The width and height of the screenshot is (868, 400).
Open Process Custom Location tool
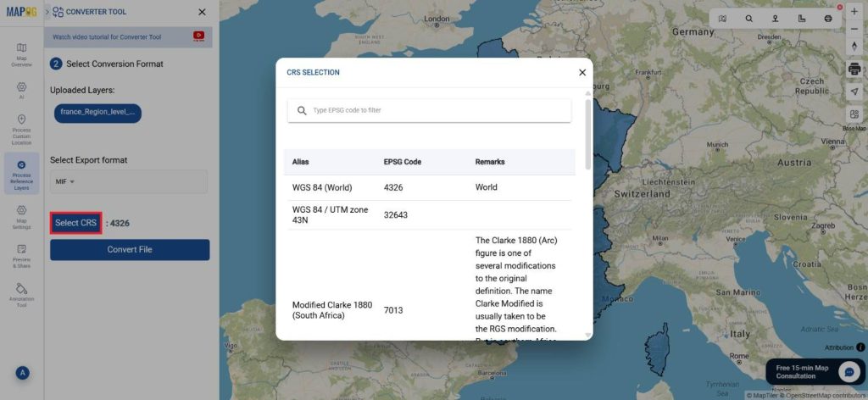pyautogui.click(x=21, y=129)
